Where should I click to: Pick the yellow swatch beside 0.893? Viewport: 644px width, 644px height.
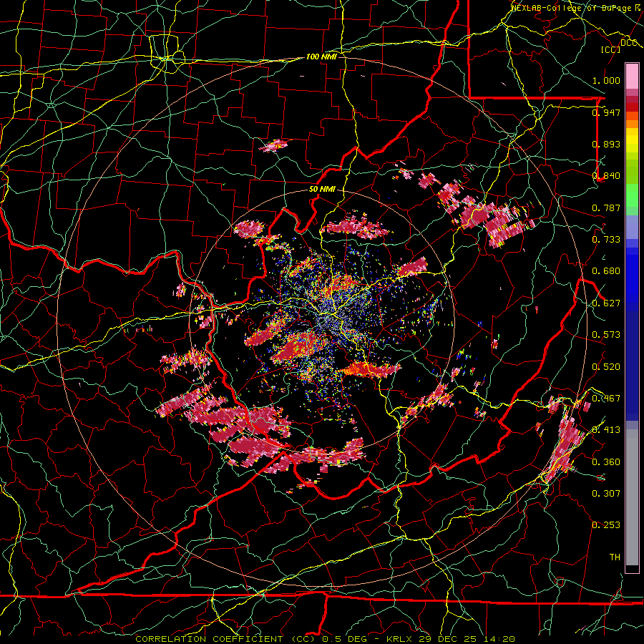coord(632,144)
